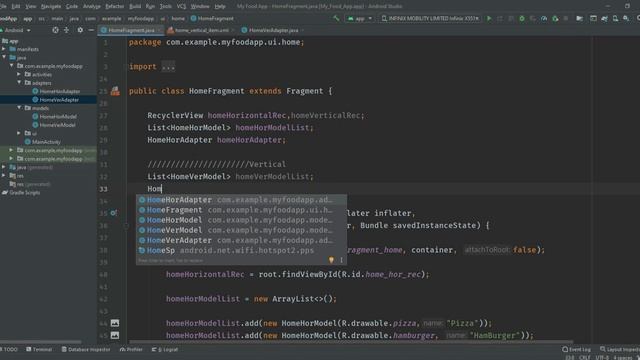The height and width of the screenshot is (360, 640).
Task: Open the Database Inspector tool window
Action: click(x=86, y=349)
